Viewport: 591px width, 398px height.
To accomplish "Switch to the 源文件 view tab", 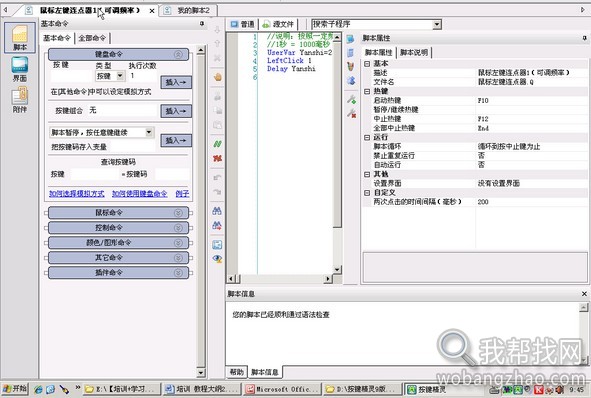I will coord(278,24).
